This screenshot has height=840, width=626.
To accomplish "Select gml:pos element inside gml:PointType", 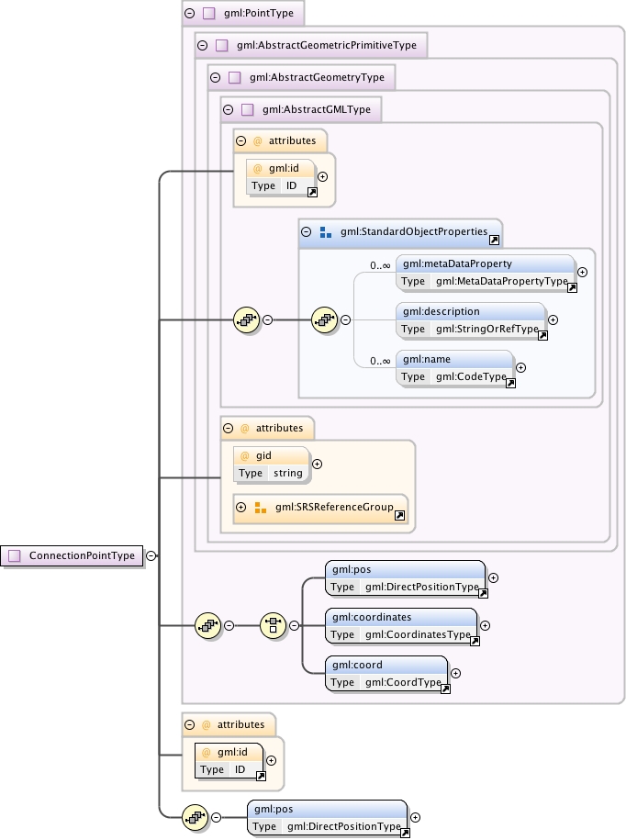I will click(x=406, y=578).
